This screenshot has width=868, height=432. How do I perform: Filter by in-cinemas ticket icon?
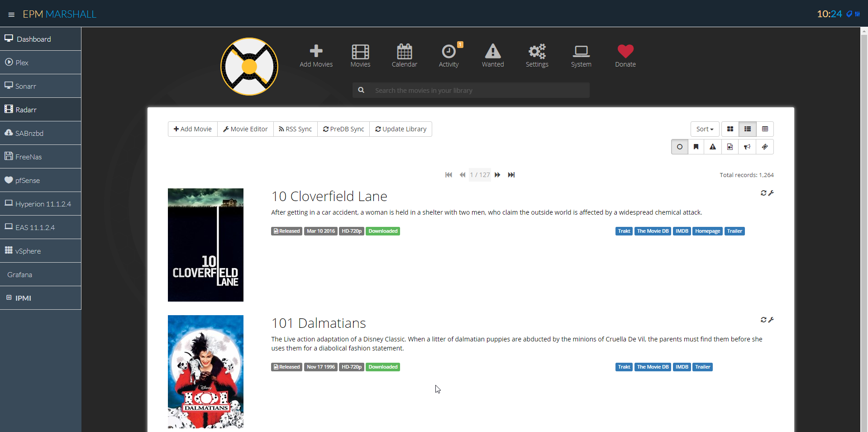pyautogui.click(x=765, y=147)
